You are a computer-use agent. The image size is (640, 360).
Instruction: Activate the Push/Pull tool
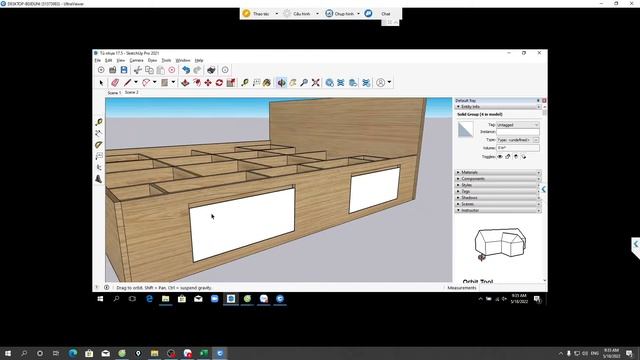pyautogui.click(x=185, y=83)
